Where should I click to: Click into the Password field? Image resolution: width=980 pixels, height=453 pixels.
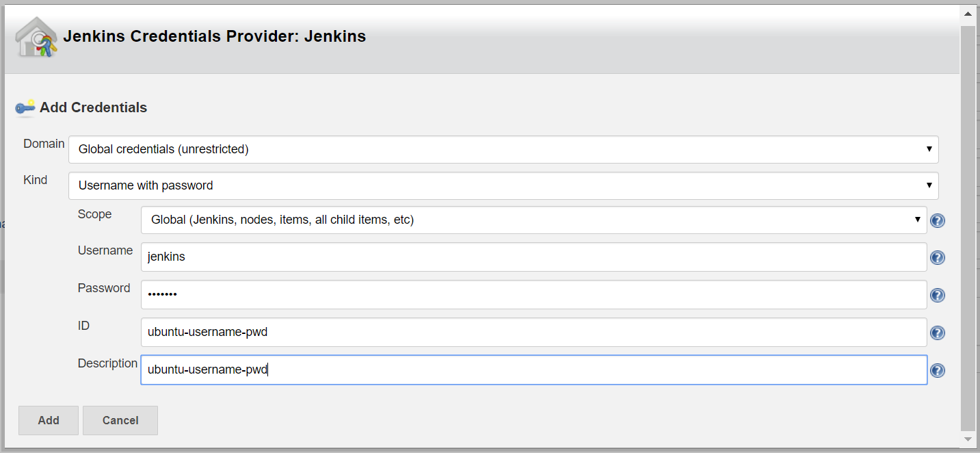(533, 295)
